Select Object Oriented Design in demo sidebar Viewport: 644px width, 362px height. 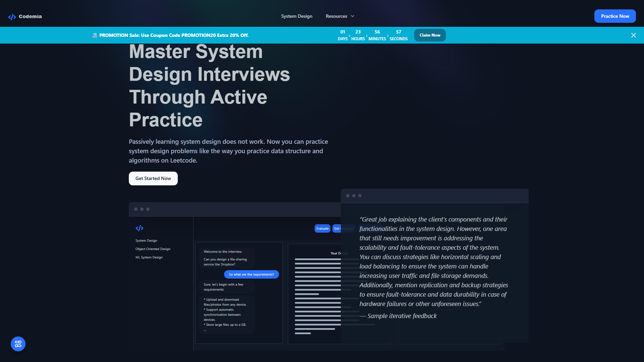pyautogui.click(x=153, y=249)
